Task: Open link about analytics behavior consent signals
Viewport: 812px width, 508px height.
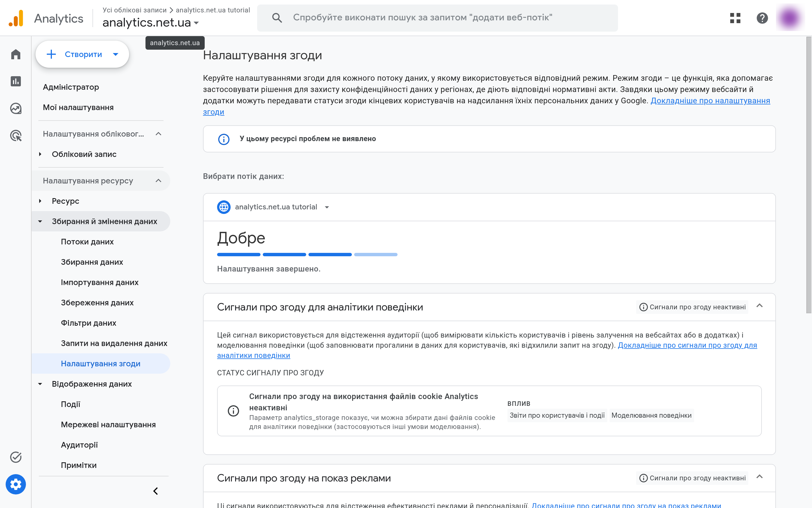Action: point(687,345)
